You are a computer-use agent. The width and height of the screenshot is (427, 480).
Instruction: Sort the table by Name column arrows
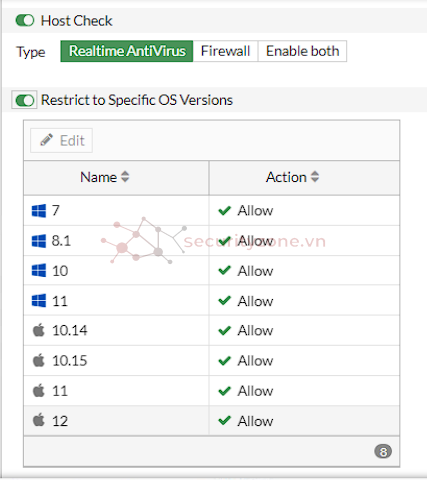[125, 177]
